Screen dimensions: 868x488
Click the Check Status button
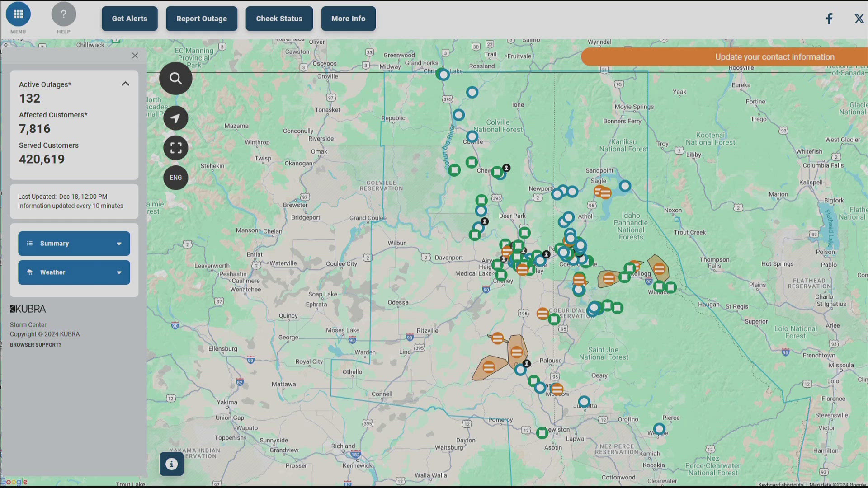279,19
